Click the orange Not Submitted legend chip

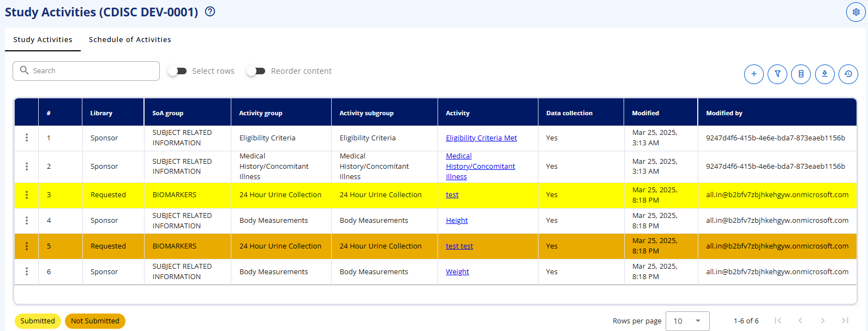pos(95,321)
